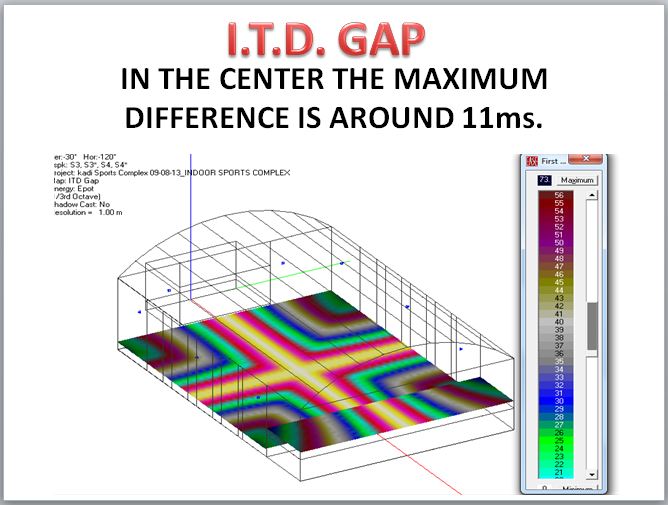Select the color band labeled 47
Image resolution: width=668 pixels, height=505 pixels.
(556, 266)
